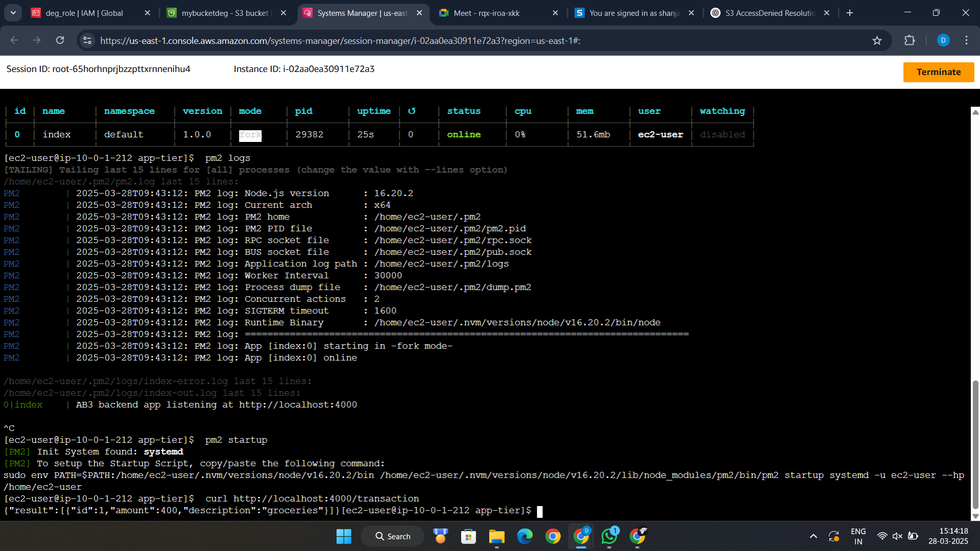Open the Windows Start menu

pos(344,537)
